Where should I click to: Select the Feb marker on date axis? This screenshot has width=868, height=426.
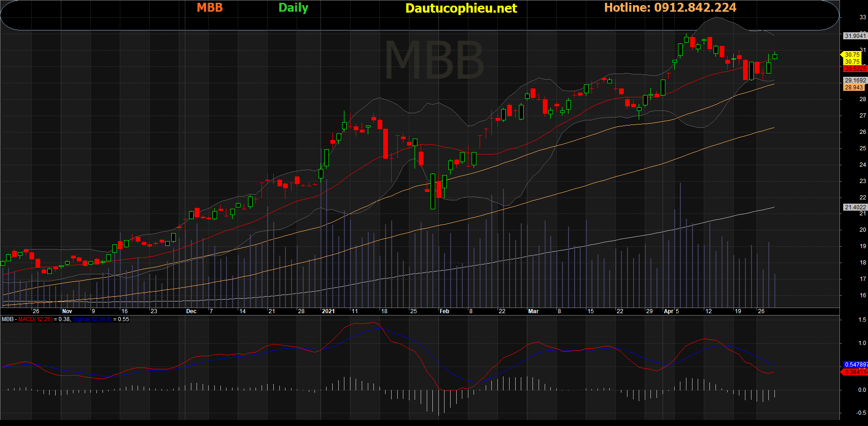pyautogui.click(x=444, y=311)
